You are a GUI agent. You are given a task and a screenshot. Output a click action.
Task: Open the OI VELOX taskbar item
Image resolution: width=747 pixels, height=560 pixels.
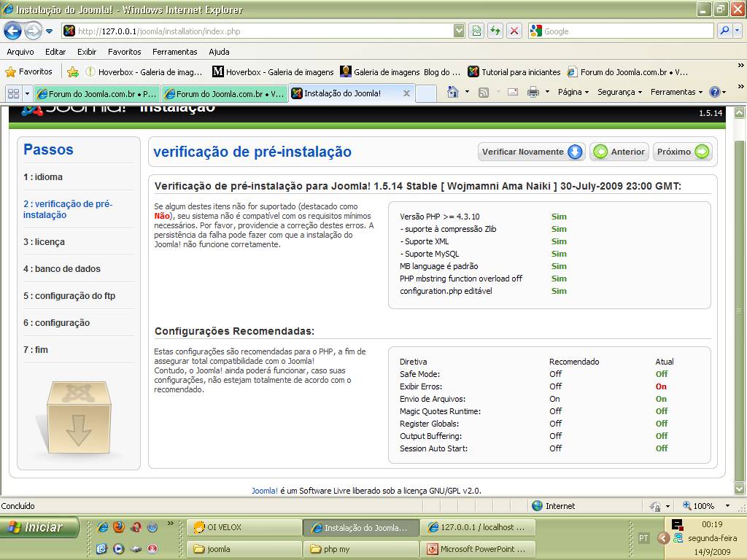tap(244, 527)
